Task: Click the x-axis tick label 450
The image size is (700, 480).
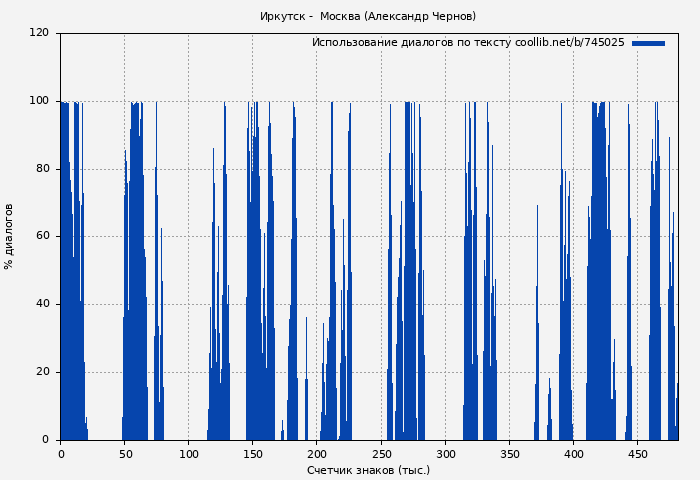Action: tap(637, 454)
